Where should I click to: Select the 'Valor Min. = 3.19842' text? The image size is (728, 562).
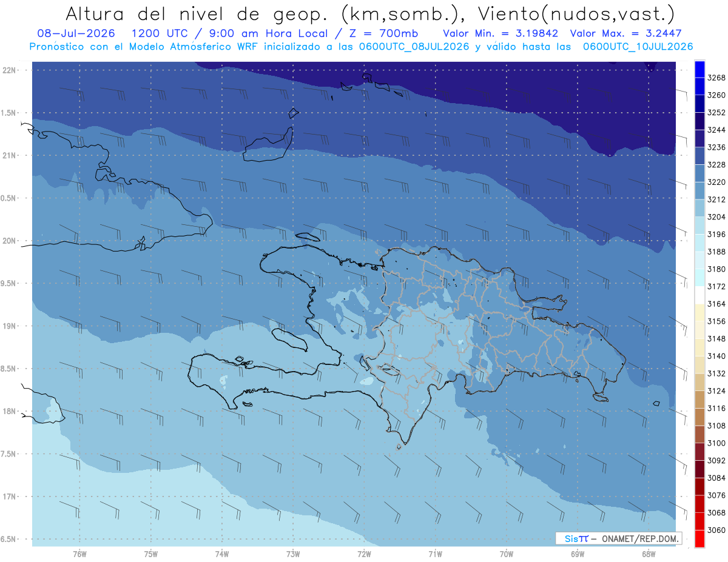tap(501, 34)
